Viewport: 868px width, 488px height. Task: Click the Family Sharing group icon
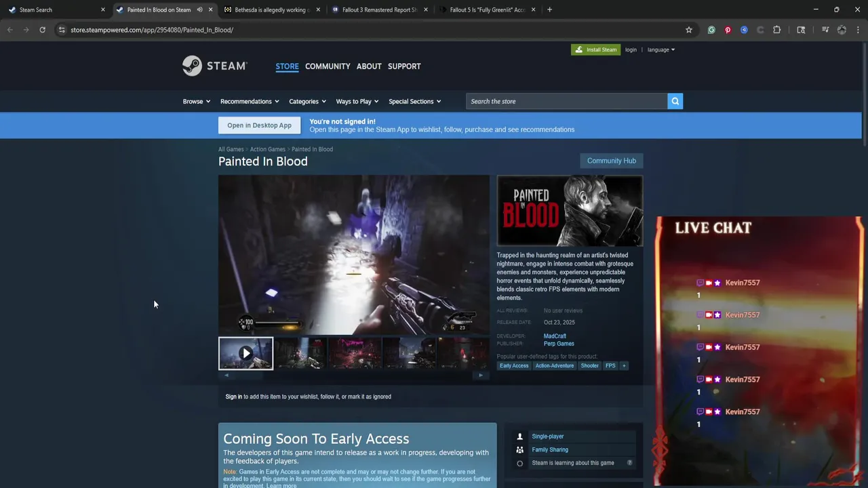519,449
